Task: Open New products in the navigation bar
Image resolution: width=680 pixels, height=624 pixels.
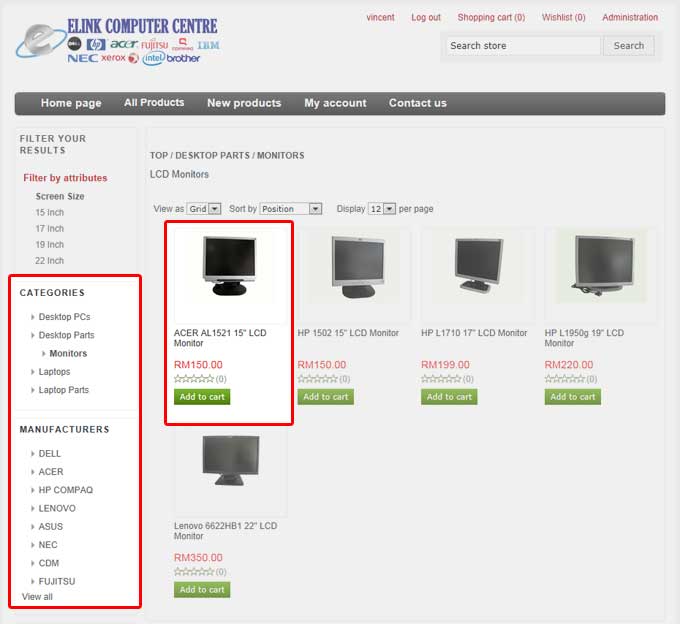Action: tap(244, 103)
